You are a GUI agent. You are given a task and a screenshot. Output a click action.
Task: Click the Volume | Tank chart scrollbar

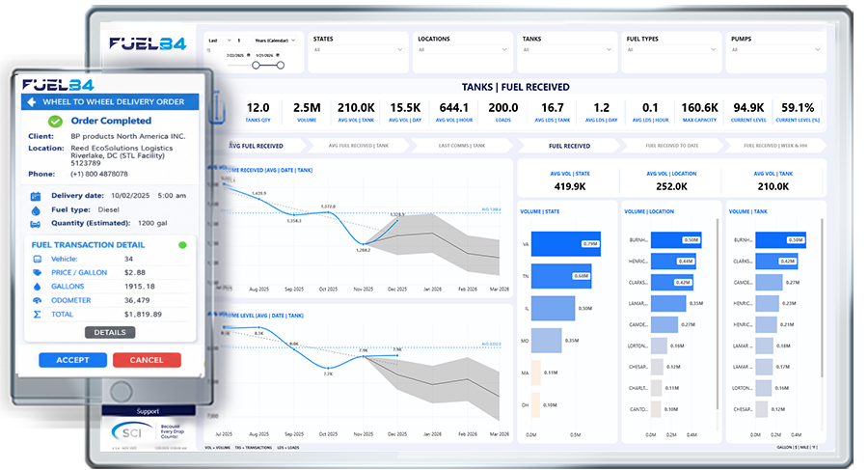[822, 299]
